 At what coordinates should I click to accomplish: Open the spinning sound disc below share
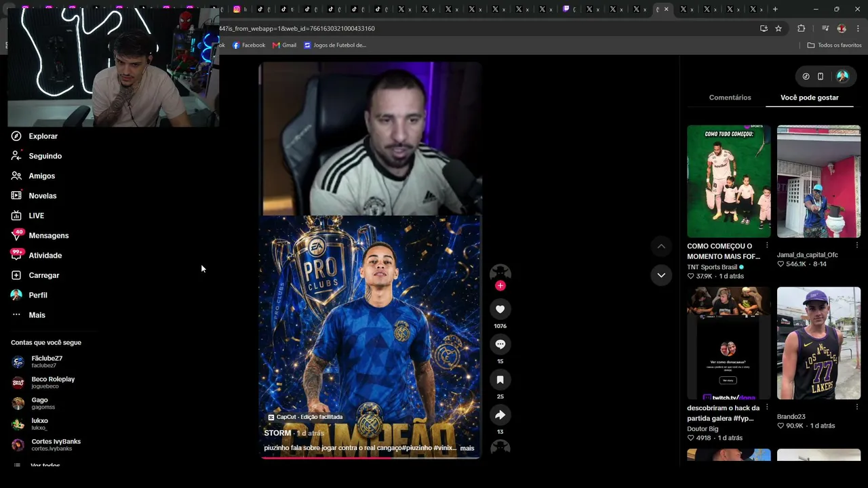(500, 447)
